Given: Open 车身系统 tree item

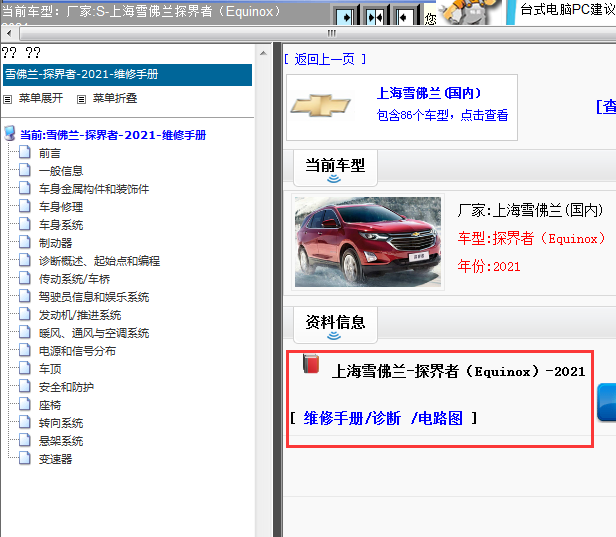Looking at the screenshot, I should tap(61, 225).
